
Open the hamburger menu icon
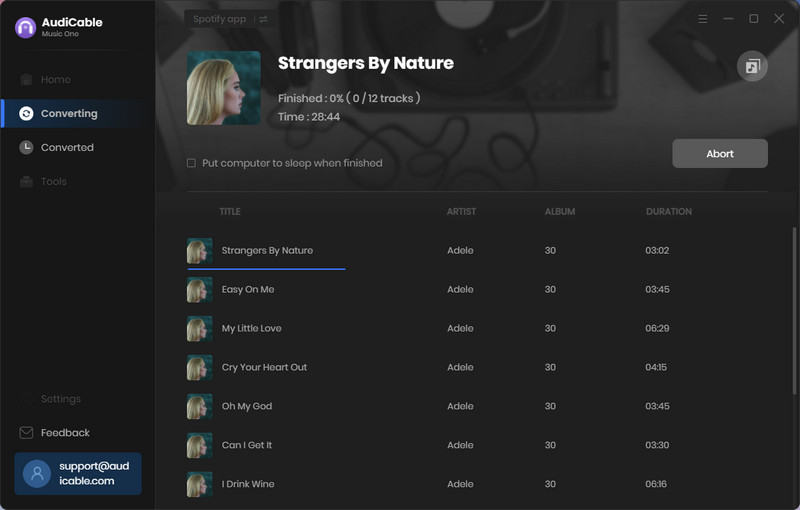pos(703,19)
